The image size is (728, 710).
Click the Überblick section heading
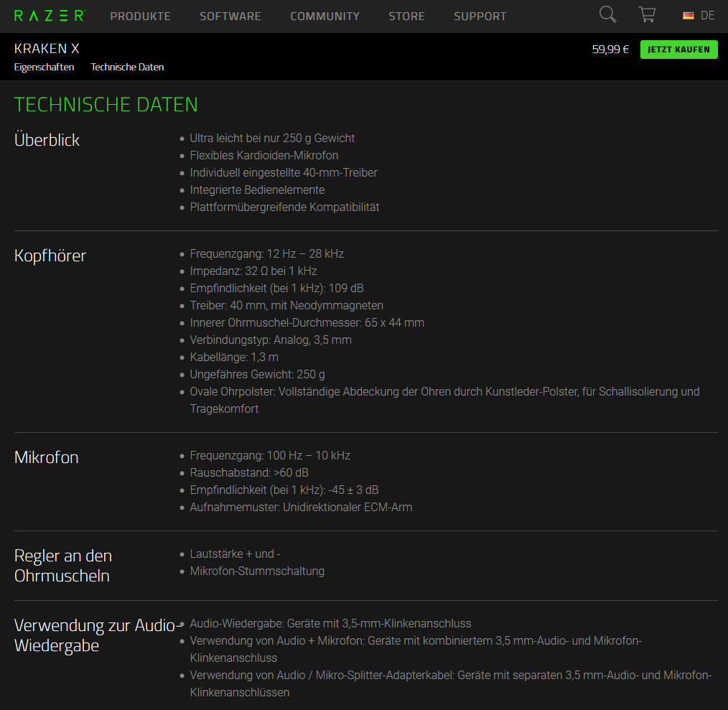coord(47,140)
